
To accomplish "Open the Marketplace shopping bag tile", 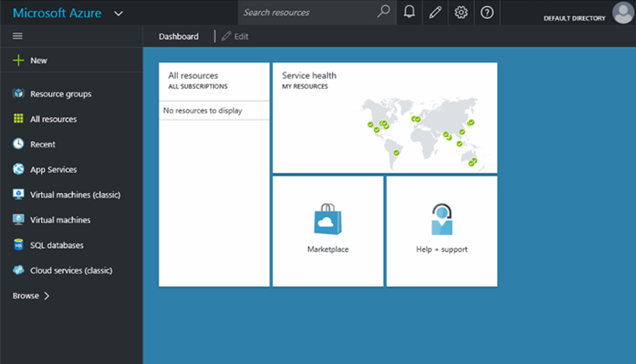I will pos(328,231).
